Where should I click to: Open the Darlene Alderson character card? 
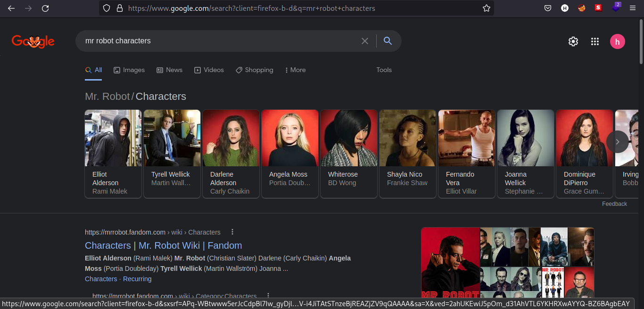tap(231, 154)
